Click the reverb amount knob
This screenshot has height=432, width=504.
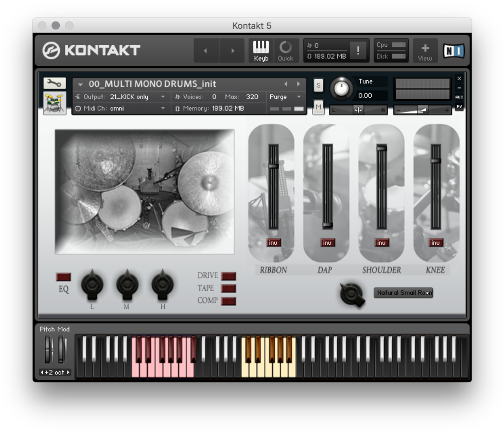(x=352, y=294)
